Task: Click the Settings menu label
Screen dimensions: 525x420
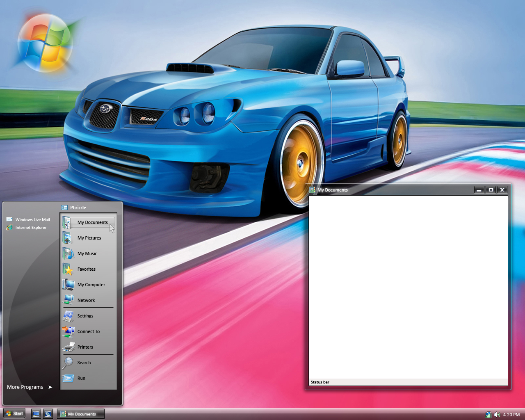Action: pos(85,316)
